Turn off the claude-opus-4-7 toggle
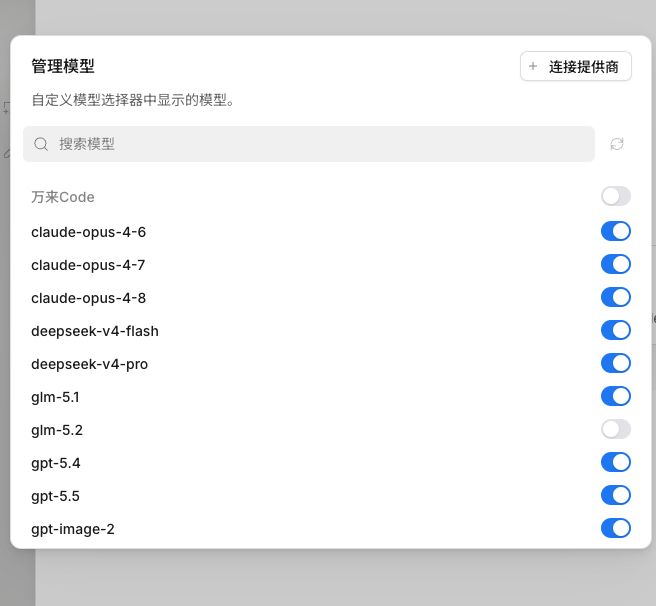 tap(616, 264)
